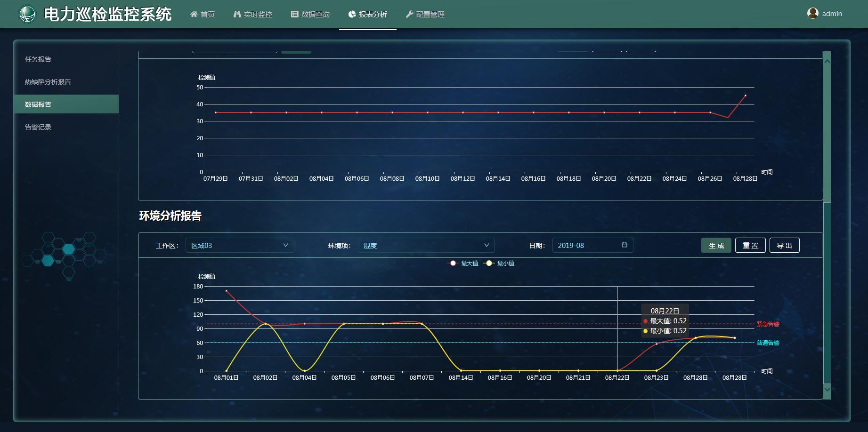
Task: Open 数据查询 data query menu
Action: [x=310, y=15]
